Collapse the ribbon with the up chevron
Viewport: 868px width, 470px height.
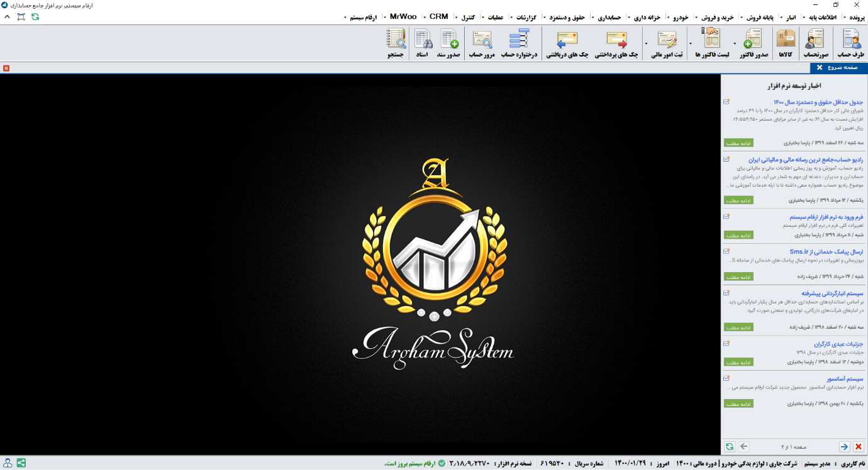8,16
